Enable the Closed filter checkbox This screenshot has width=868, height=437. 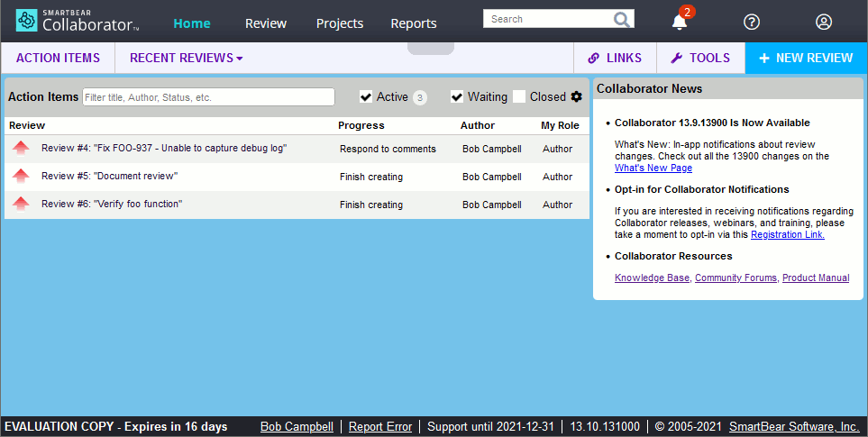coord(519,96)
